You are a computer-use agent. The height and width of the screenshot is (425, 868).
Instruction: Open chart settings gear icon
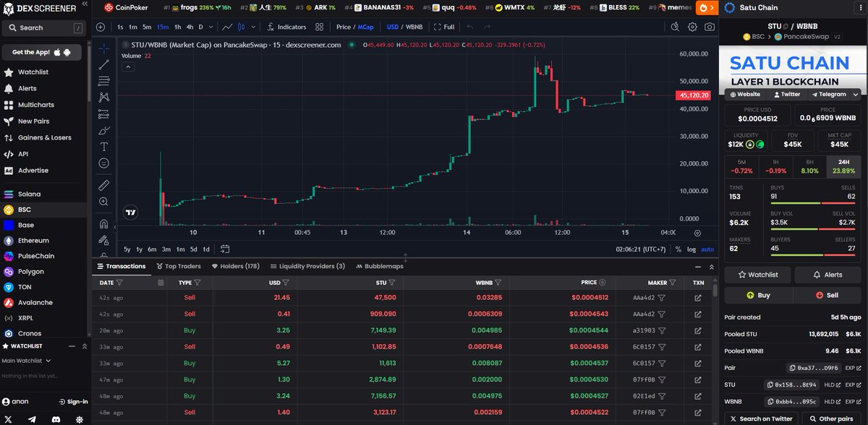(x=692, y=27)
